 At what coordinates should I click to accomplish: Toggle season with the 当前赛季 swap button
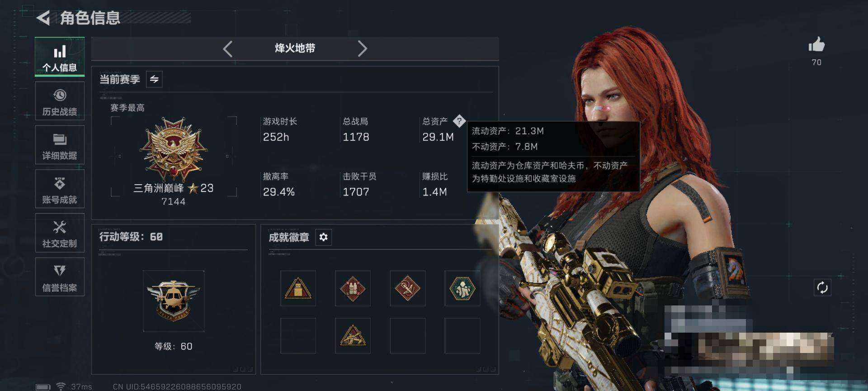click(154, 79)
